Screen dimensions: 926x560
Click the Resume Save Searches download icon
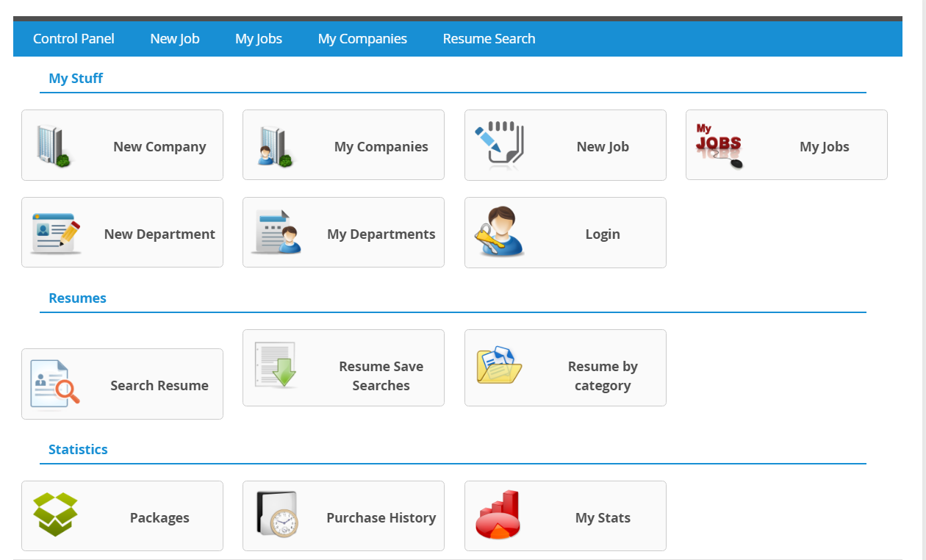276,365
